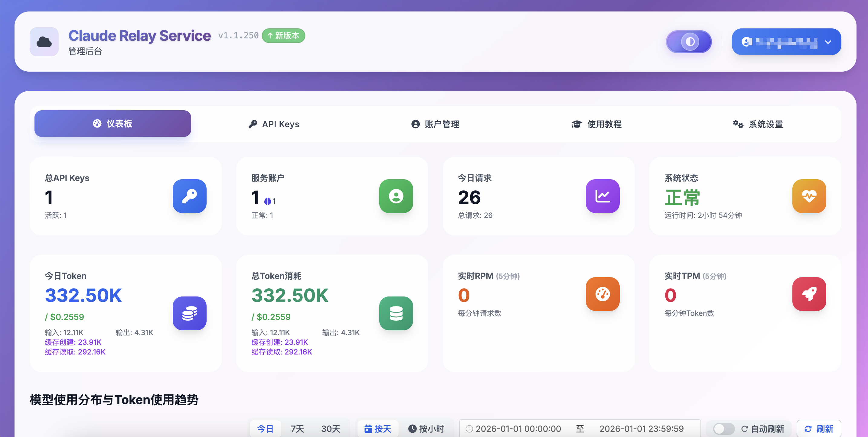Click the cloud logo of Claude Relay Service
The image size is (868, 437).
coord(44,41)
